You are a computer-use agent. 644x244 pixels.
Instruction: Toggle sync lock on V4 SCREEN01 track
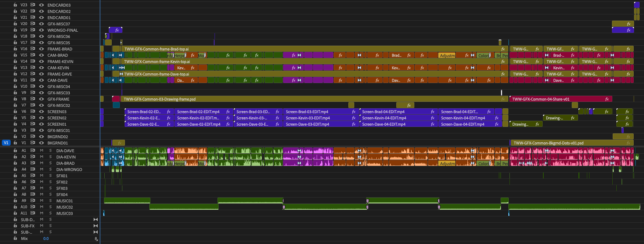coord(33,124)
